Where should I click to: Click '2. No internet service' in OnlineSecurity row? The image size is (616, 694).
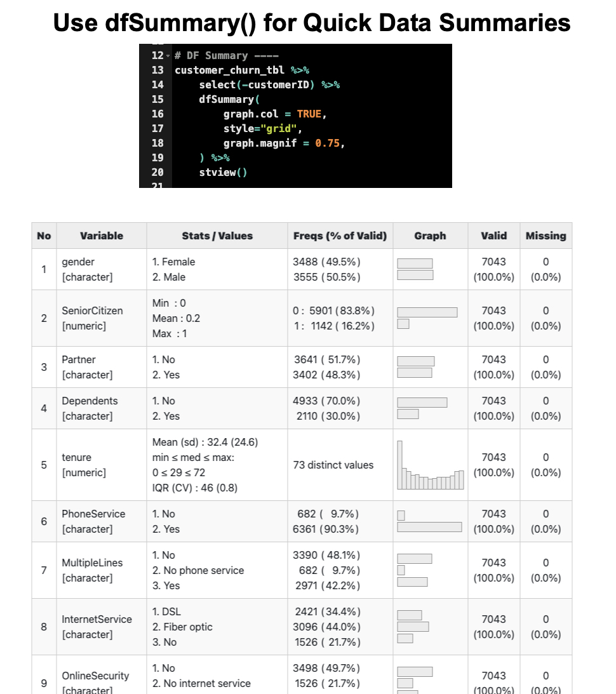tap(201, 683)
